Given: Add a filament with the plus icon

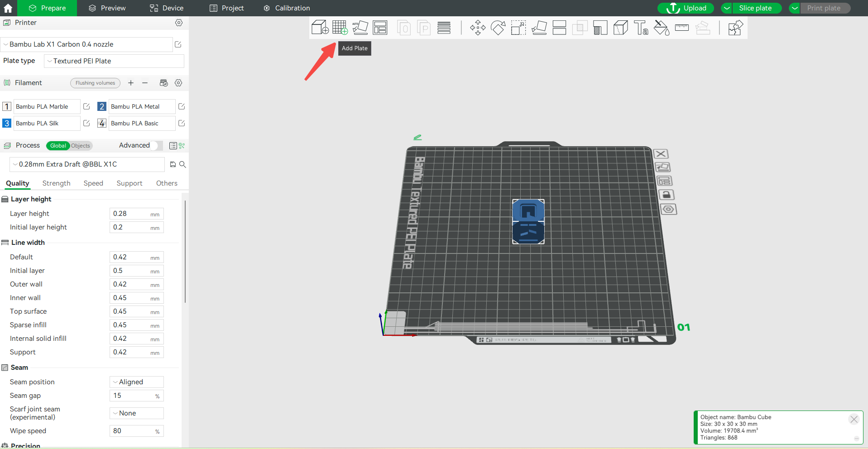Looking at the screenshot, I should 131,83.
